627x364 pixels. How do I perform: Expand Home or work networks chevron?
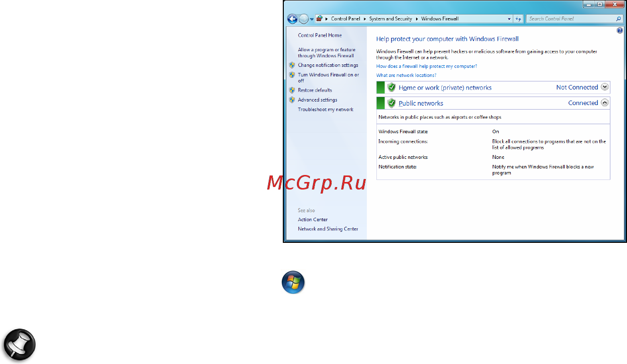605,87
